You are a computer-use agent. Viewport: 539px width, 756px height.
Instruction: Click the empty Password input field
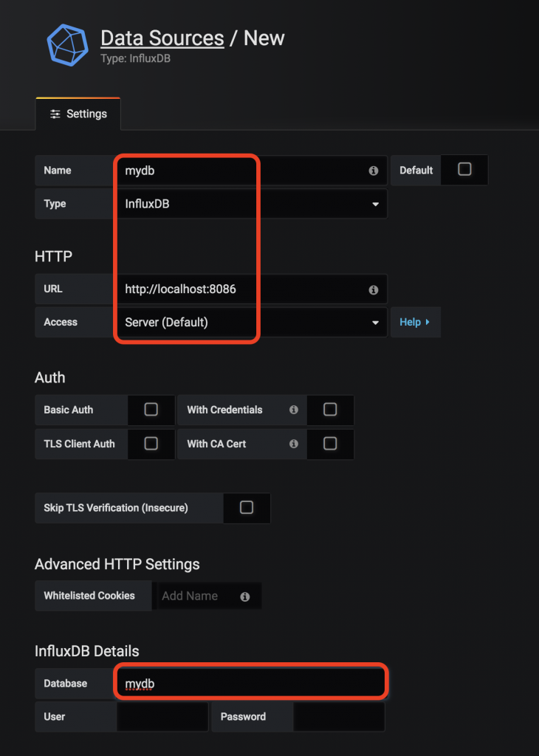pyautogui.click(x=339, y=716)
